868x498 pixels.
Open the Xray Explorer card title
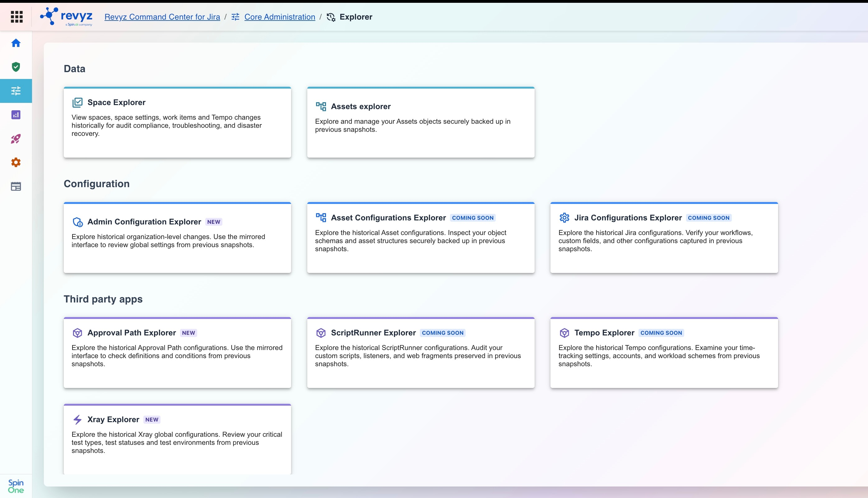click(113, 420)
